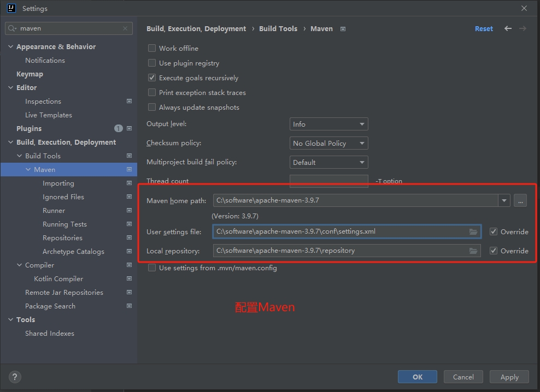Viewport: 540px width, 392px height.
Task: Click project icon next to Archetype Catalogs
Action: coord(129,251)
